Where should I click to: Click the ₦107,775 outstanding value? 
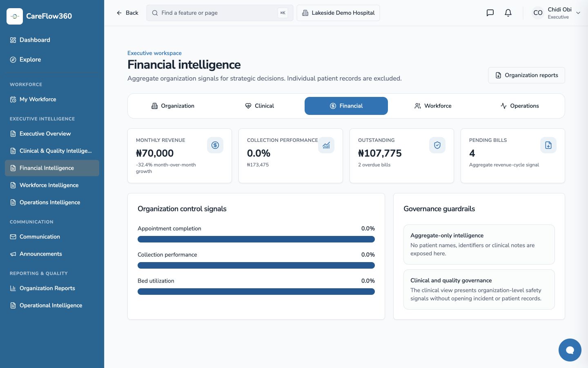click(380, 153)
